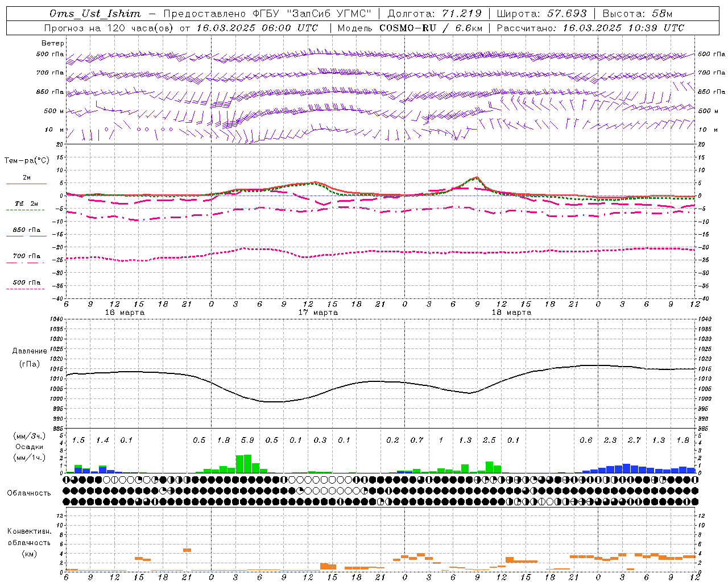Click the 5.9 precipitation total
This screenshot has width=728, height=582.
[x=247, y=440]
